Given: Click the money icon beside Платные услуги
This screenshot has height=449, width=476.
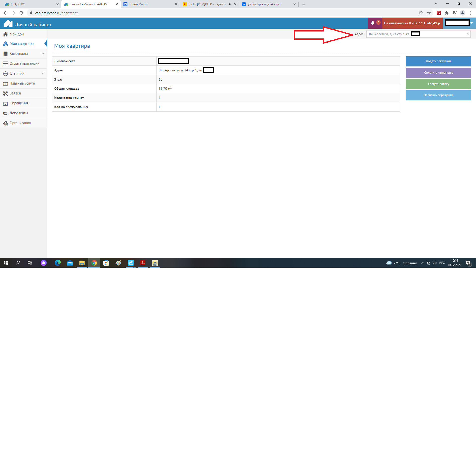Looking at the screenshot, I should [x=5, y=84].
